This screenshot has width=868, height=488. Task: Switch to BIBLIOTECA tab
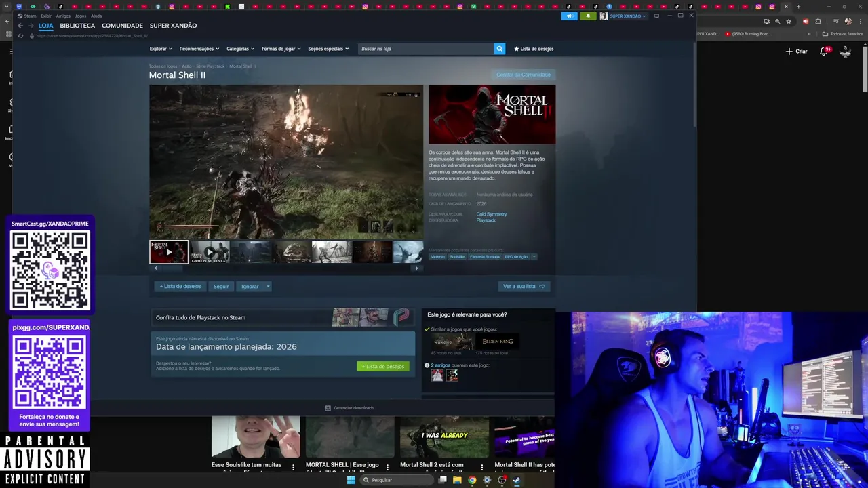click(x=77, y=26)
